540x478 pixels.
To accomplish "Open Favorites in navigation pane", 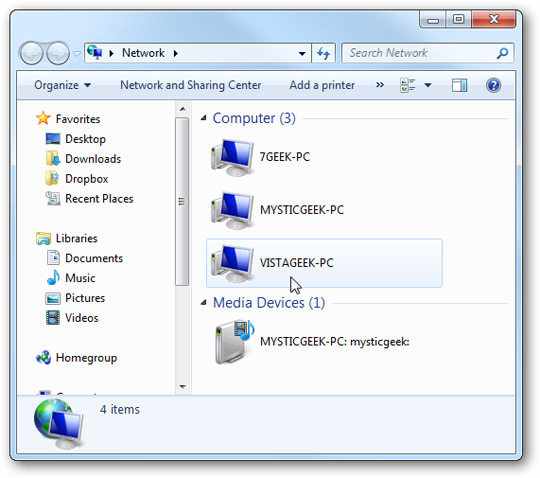I will click(x=78, y=119).
